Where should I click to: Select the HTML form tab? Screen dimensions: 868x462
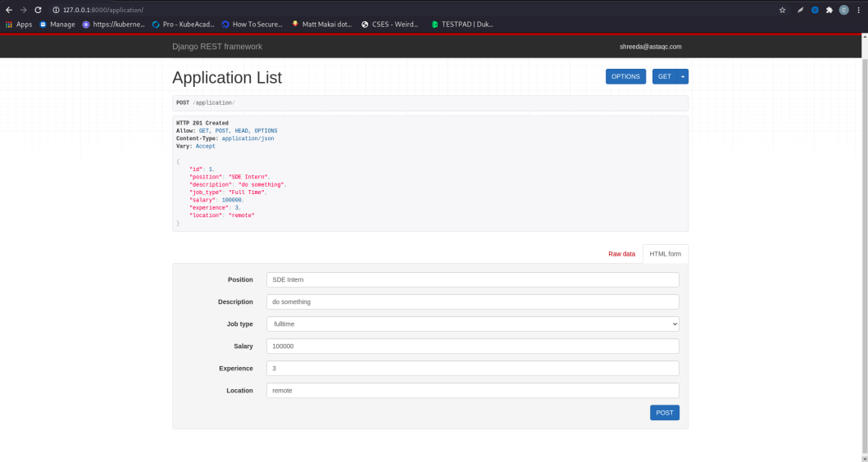pos(666,254)
